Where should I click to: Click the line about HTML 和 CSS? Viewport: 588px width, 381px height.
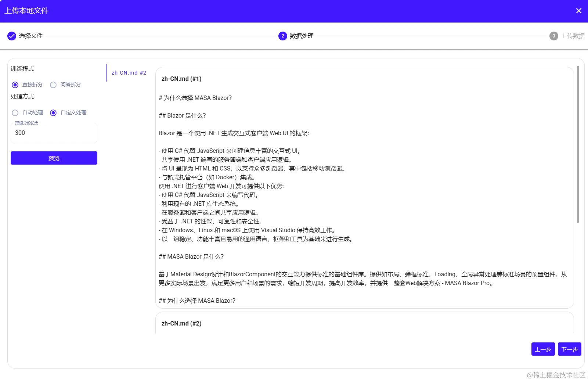253,168
